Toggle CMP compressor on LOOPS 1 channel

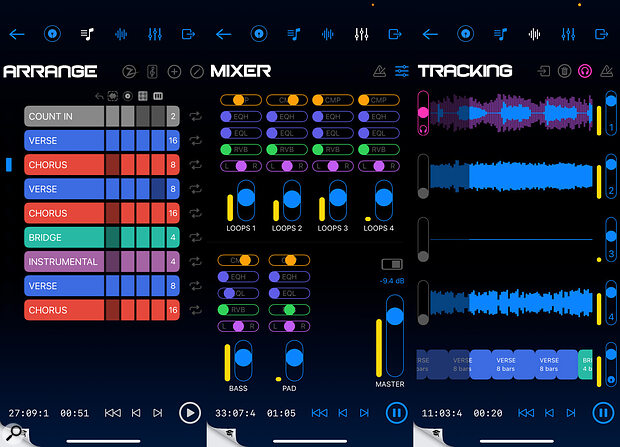click(x=241, y=100)
